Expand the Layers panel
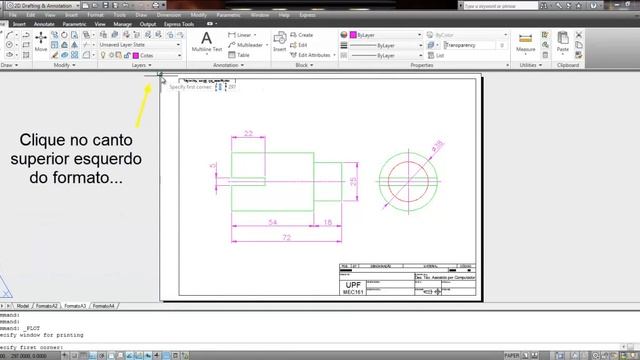The height and width of the screenshot is (360, 640). click(141, 65)
